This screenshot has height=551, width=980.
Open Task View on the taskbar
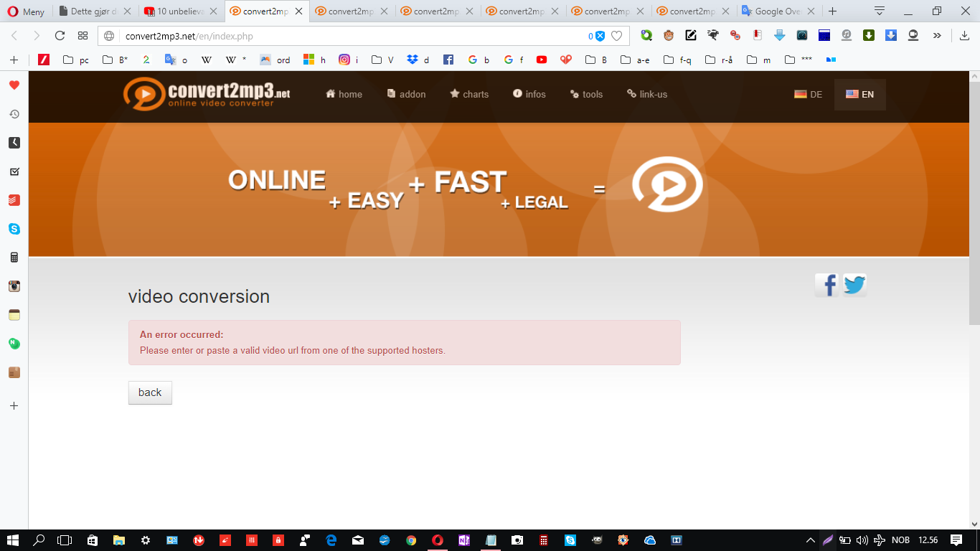pyautogui.click(x=65, y=540)
